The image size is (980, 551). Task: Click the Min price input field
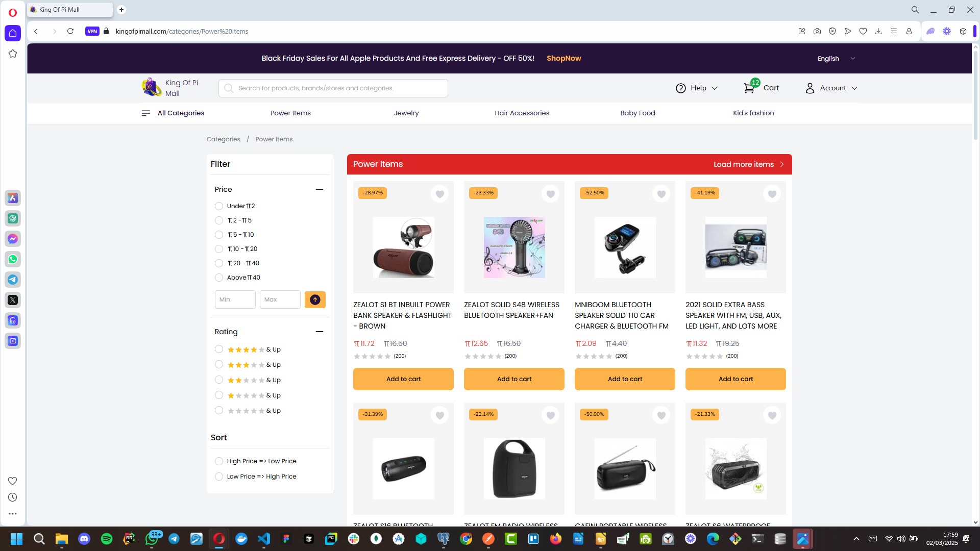[235, 299]
